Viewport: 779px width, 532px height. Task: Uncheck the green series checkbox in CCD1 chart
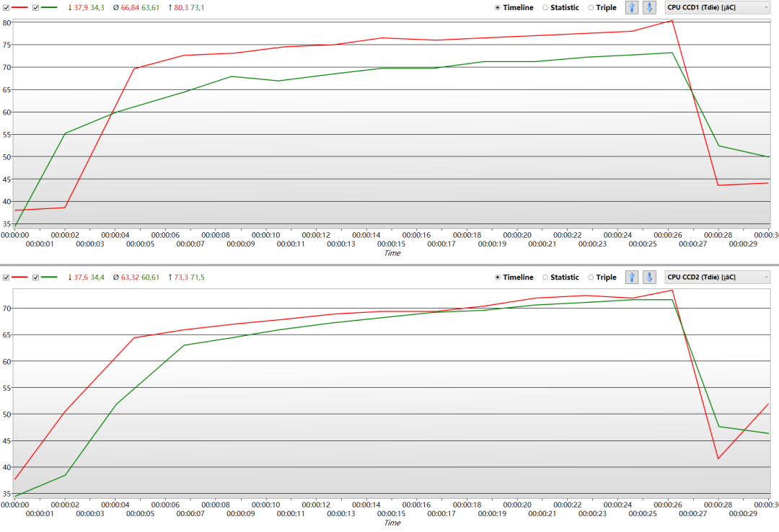click(35, 7)
